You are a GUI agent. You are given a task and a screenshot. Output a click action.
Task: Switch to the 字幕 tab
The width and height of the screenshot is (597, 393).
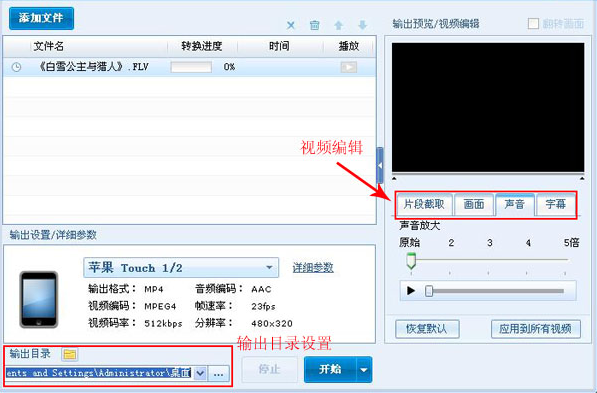pyautogui.click(x=555, y=204)
